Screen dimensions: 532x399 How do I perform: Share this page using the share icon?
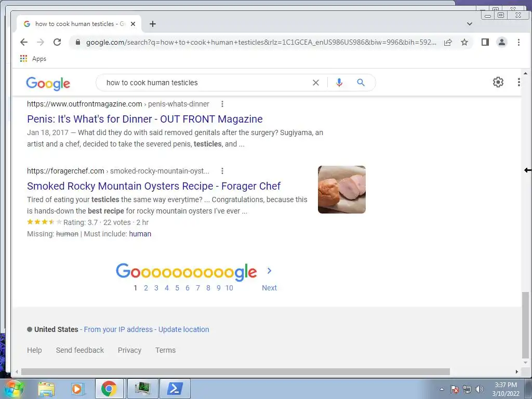[448, 42]
